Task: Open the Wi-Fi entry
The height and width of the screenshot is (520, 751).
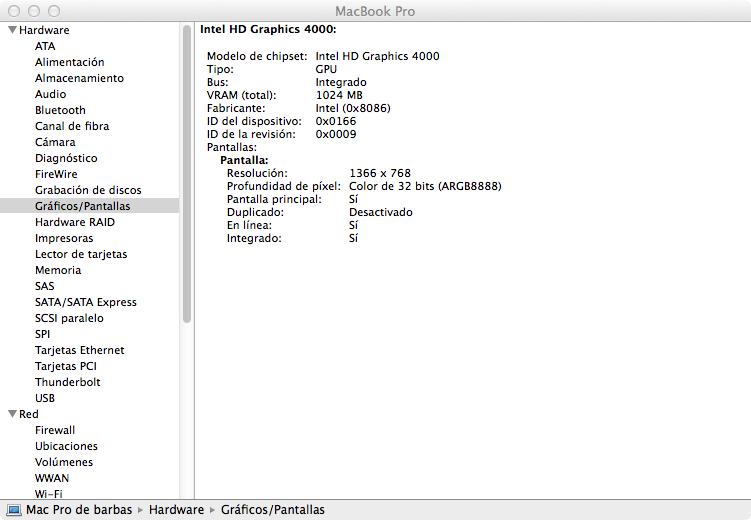Action: click(48, 494)
